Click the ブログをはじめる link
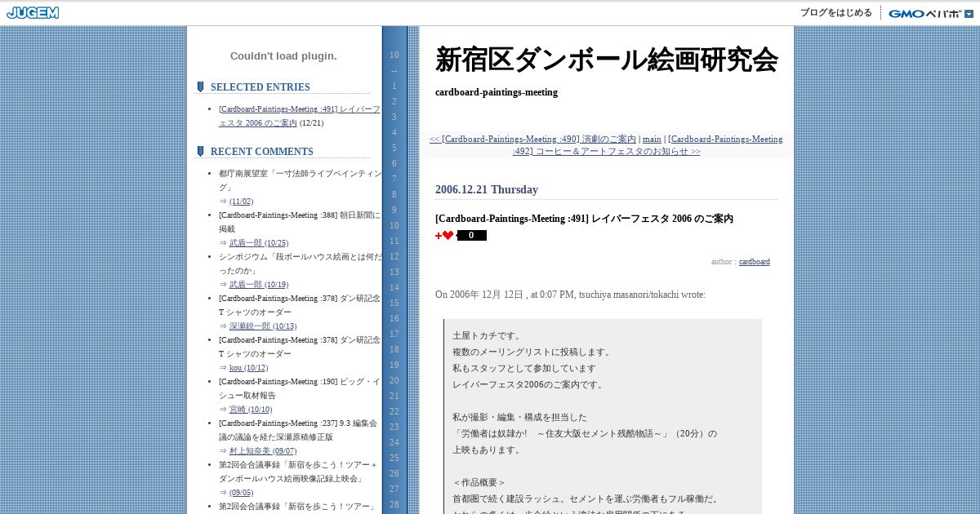 click(835, 13)
